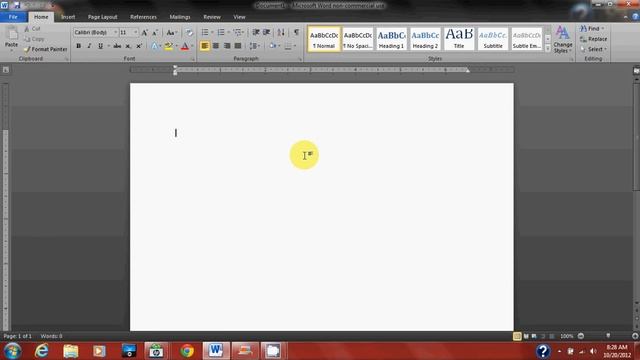Click Copy in Clipboard group

(x=34, y=39)
